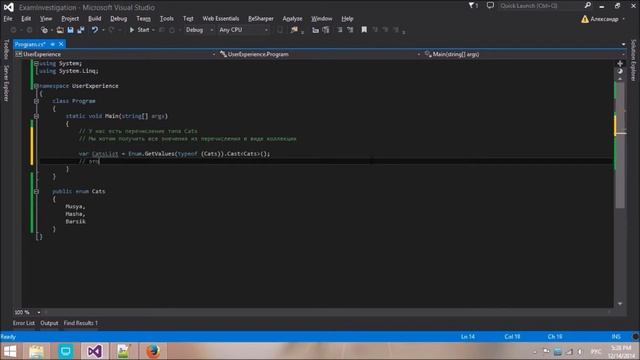The image size is (640, 360).
Task: Click the taskbar language indicator
Action: tap(596, 351)
